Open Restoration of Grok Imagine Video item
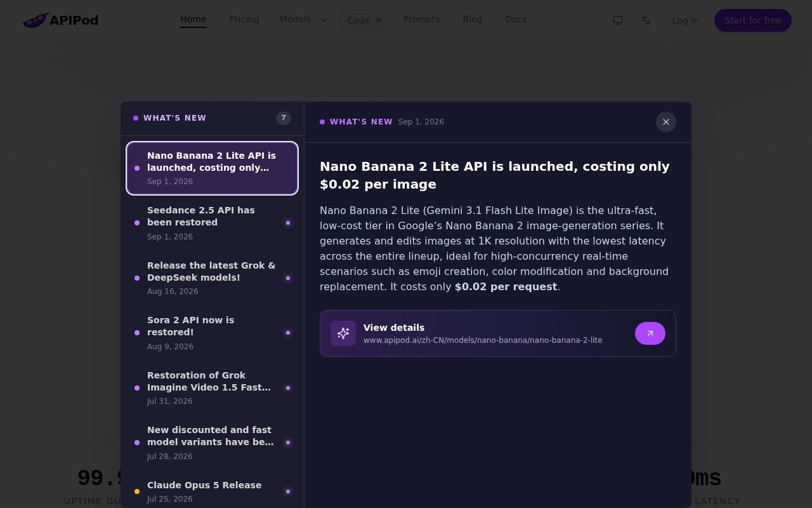Screen dimensions: 812x508 pos(213,388)
